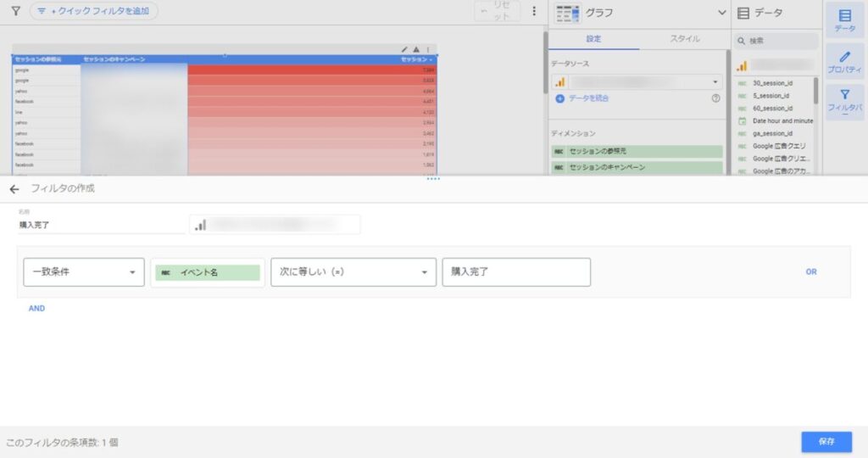
Task: Open the データ side panel icon
Action: (x=844, y=20)
